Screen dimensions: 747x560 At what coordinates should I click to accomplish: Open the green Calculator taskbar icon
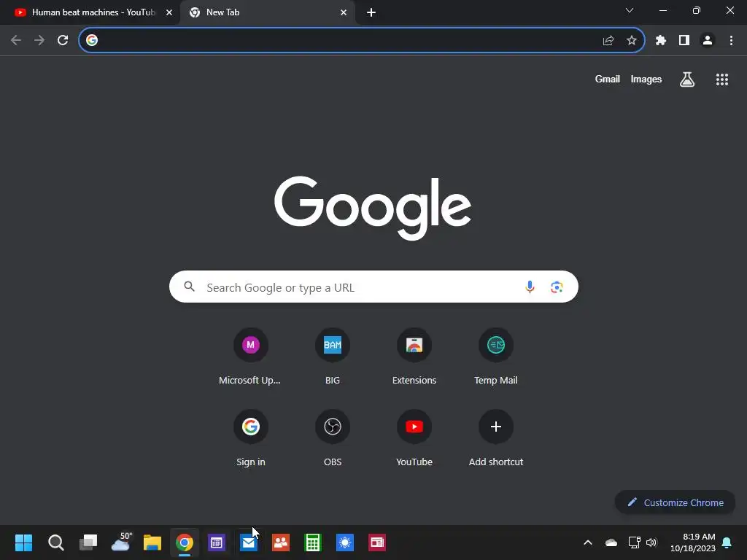point(312,542)
